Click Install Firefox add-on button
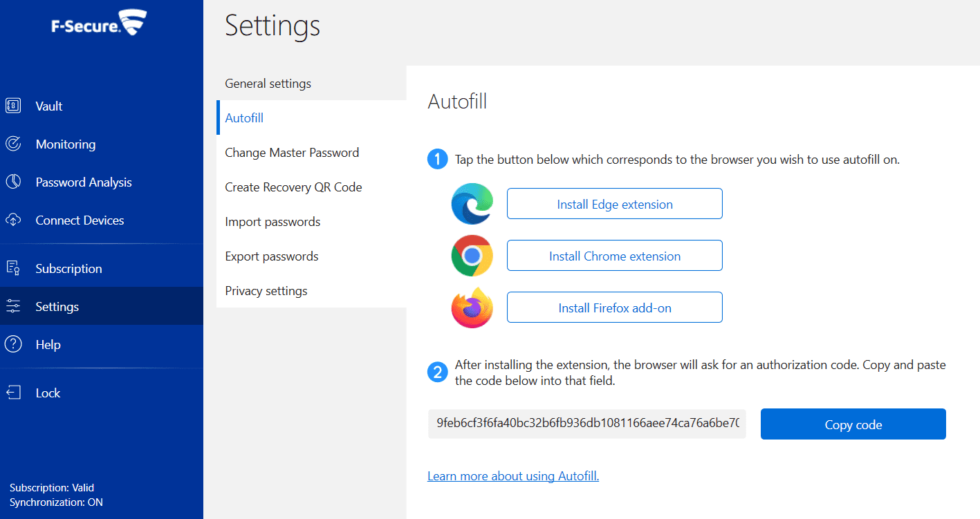 coord(615,308)
